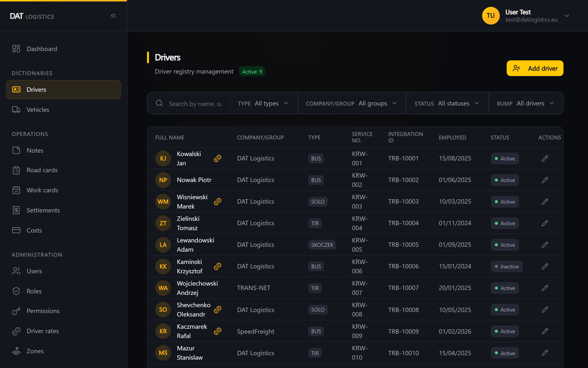The image size is (588, 368).
Task: Click the edit pencil for Kaczmarek Rafal
Action: coord(545,331)
